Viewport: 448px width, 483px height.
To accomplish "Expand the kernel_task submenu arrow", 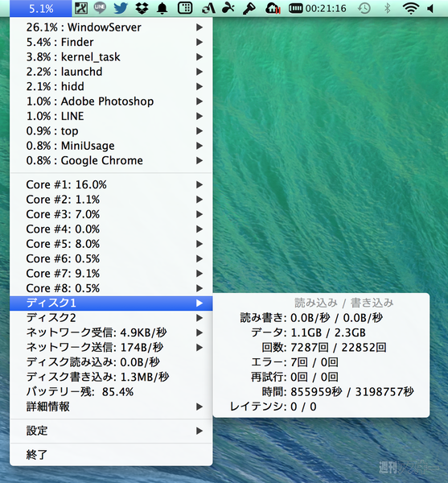I will pos(199,57).
